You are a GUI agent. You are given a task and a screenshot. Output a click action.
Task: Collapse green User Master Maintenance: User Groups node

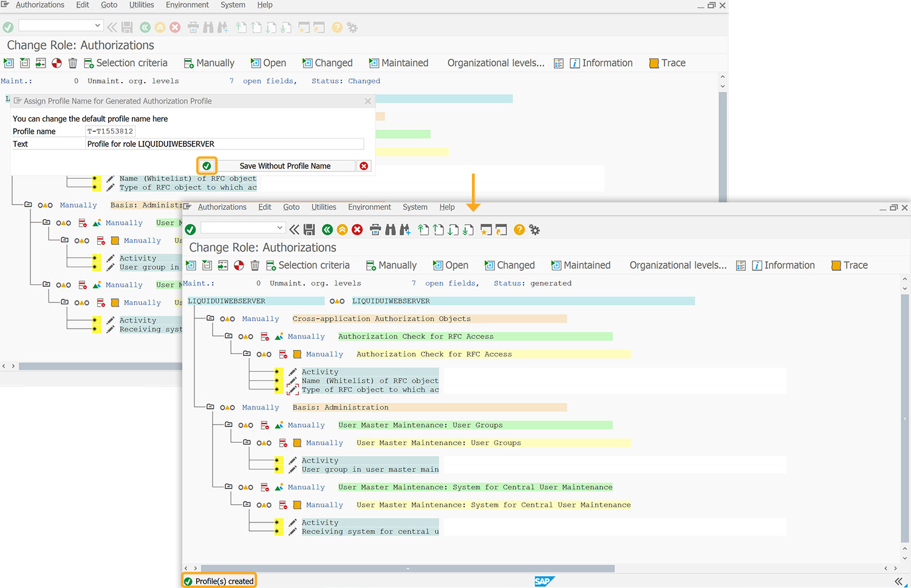(x=228, y=425)
